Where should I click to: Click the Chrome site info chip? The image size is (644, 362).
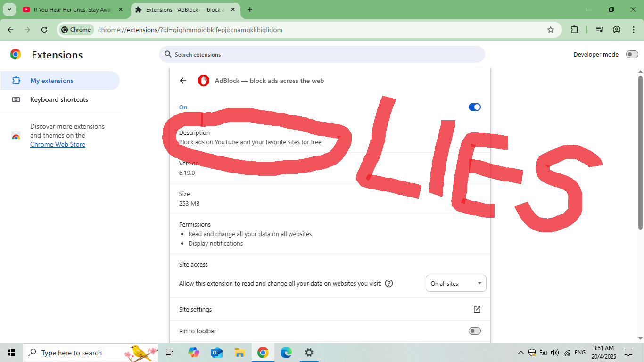76,30
